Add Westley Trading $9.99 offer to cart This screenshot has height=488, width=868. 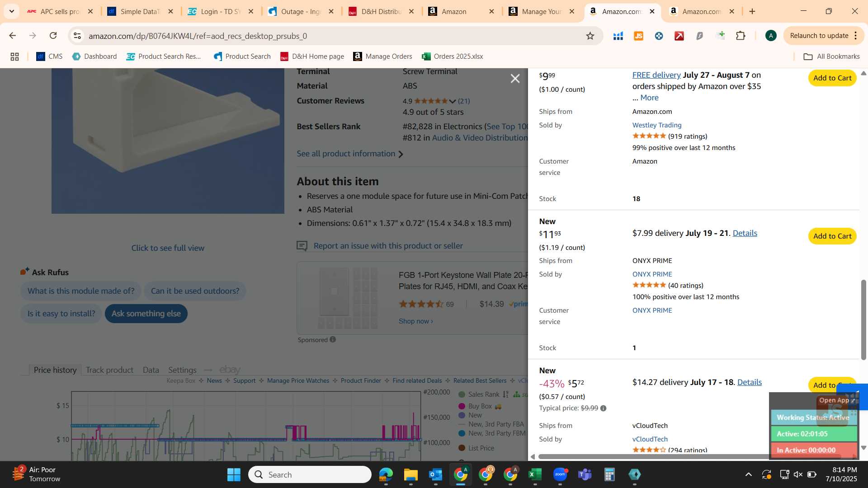(x=832, y=78)
